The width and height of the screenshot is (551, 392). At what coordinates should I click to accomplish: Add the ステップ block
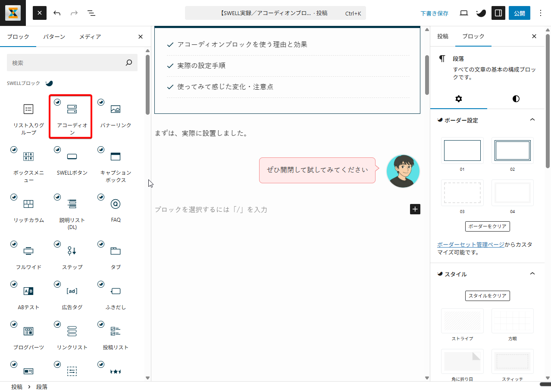[x=72, y=257]
